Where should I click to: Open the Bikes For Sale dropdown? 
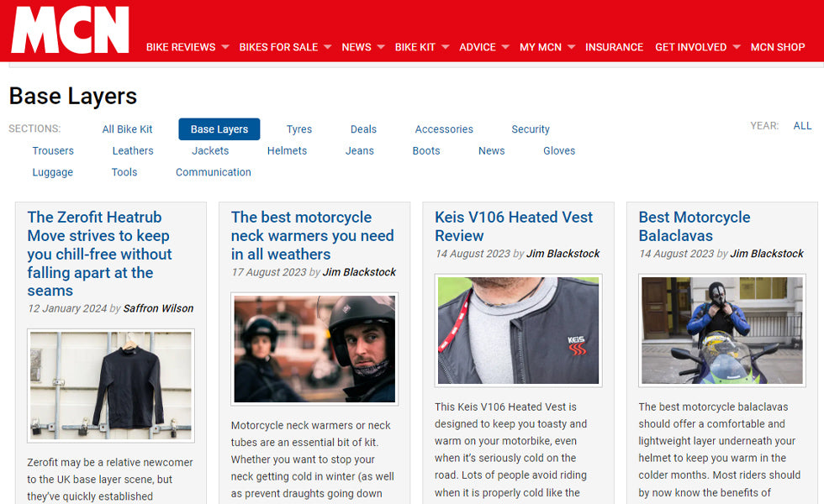[285, 47]
